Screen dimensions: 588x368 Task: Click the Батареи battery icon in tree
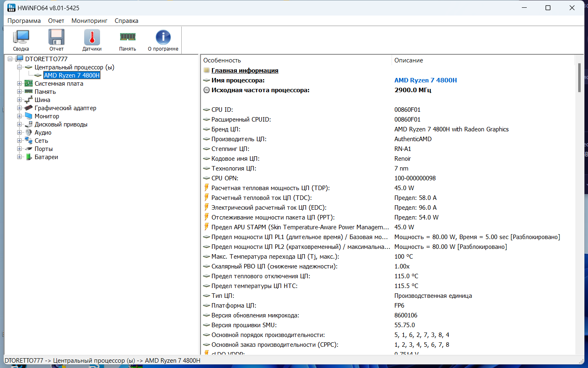point(29,157)
